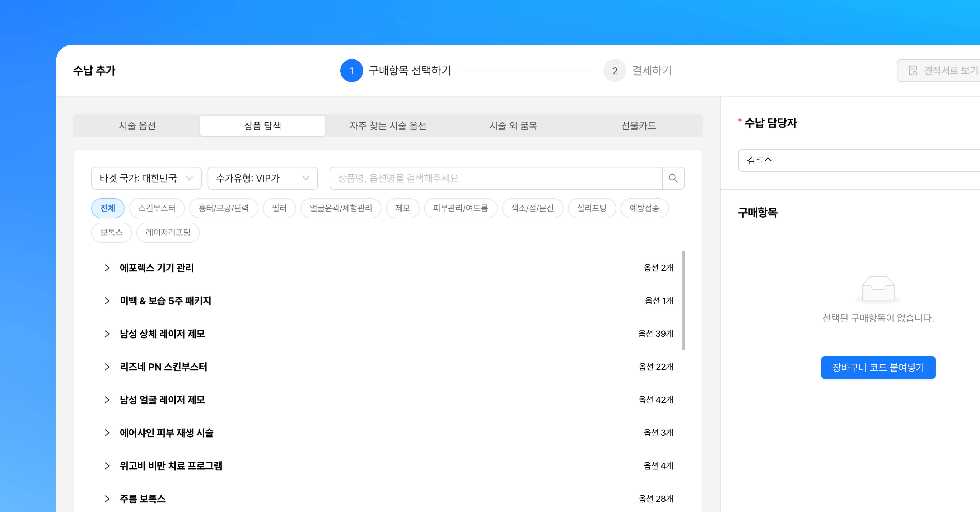Click the 수납 담당자 field showing 김코스

coord(859,160)
